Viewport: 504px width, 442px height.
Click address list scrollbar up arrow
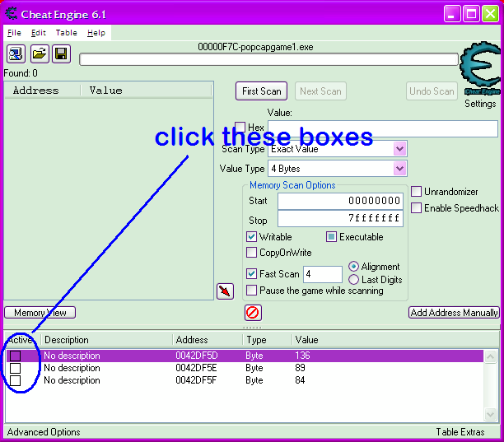[x=490, y=356]
